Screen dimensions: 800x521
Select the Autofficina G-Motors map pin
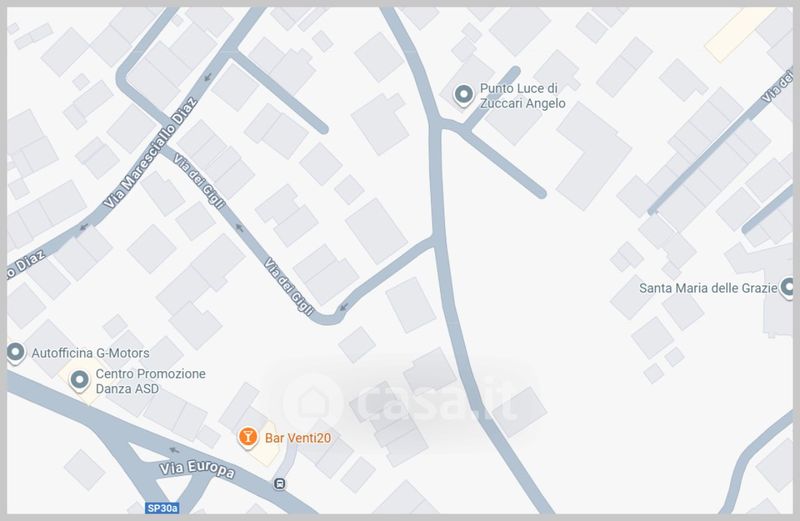(x=16, y=353)
